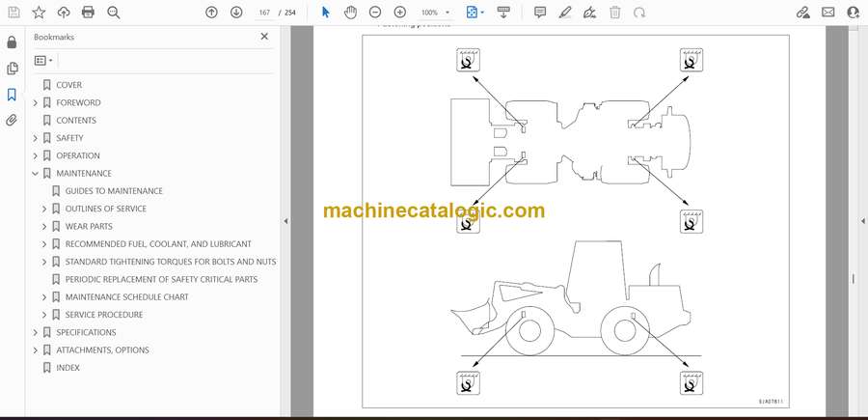The height and width of the screenshot is (420, 868).
Task: Open the Find text magnifier tool
Action: [114, 13]
